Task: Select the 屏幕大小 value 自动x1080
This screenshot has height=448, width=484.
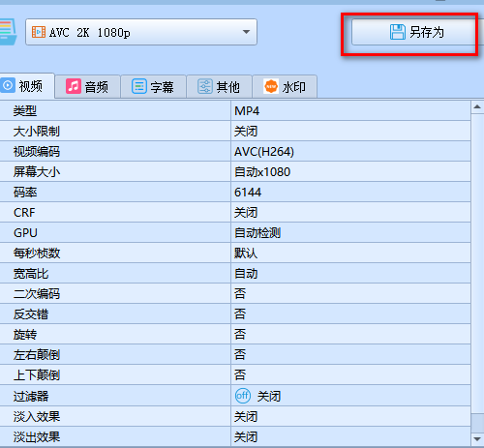Action: pos(262,172)
